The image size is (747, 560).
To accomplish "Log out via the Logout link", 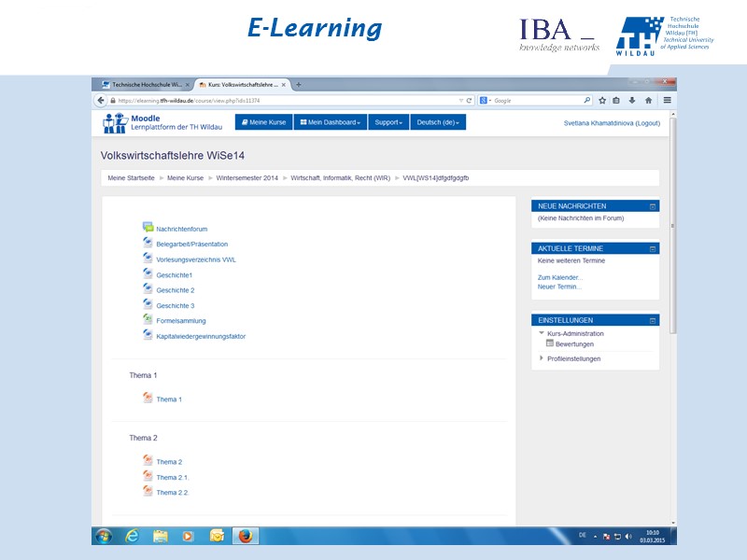I will 648,122.
